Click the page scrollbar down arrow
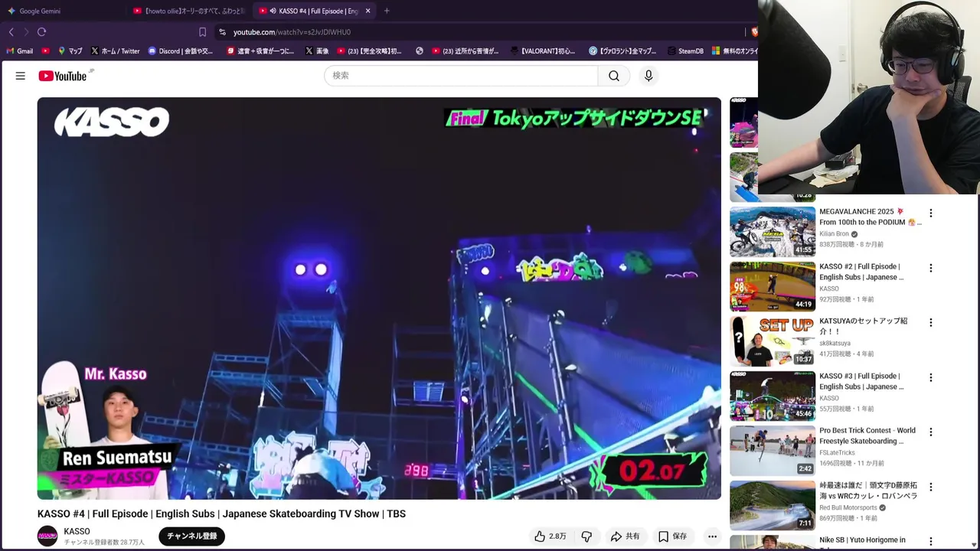Viewport: 980px width, 551px height. point(974,545)
